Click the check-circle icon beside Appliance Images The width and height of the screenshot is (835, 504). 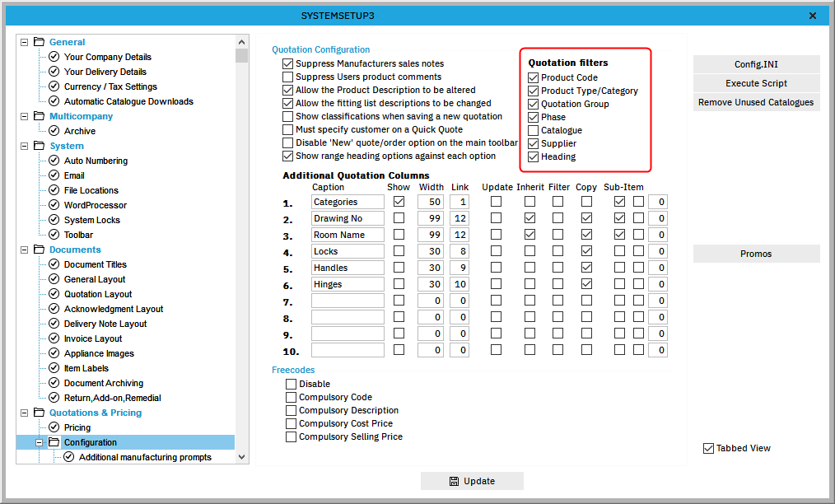pos(54,353)
